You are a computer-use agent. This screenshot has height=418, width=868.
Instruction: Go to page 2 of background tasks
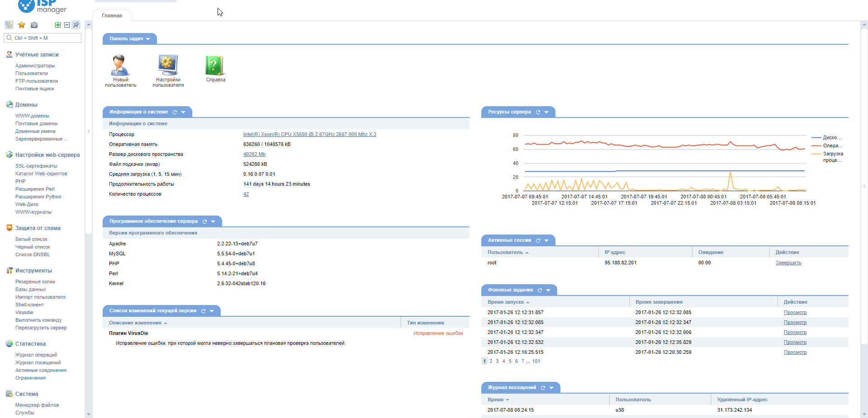[491, 361]
